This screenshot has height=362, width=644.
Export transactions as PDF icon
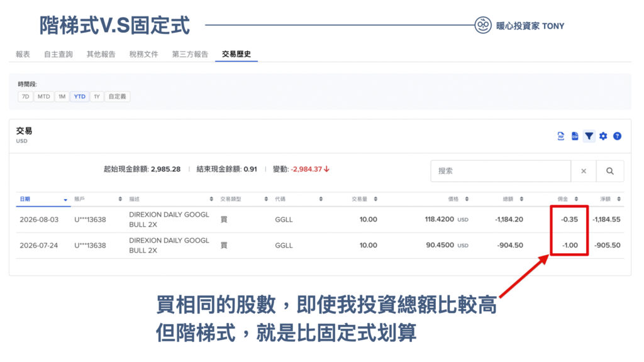pos(560,136)
